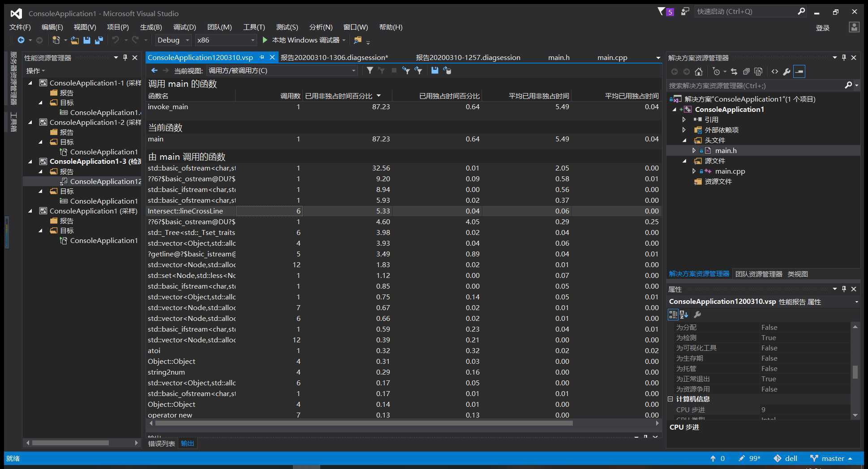
Task: Click the Properties panel scrollbar down arrow
Action: point(855,415)
